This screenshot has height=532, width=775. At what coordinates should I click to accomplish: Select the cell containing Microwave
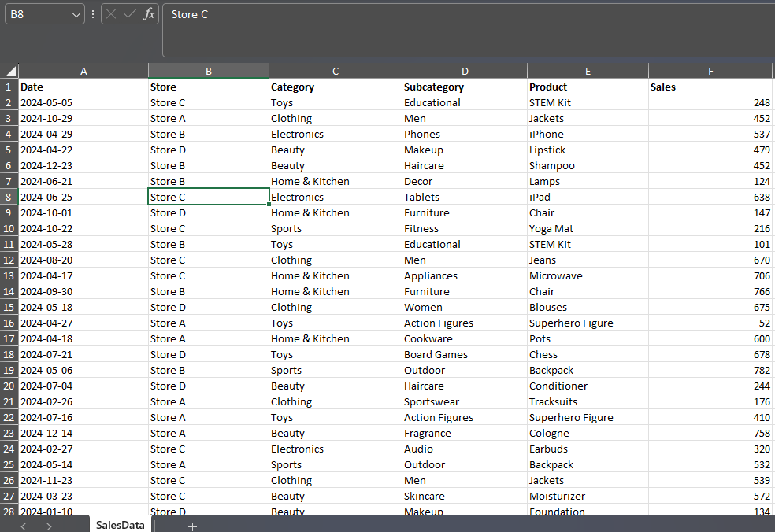pos(588,275)
